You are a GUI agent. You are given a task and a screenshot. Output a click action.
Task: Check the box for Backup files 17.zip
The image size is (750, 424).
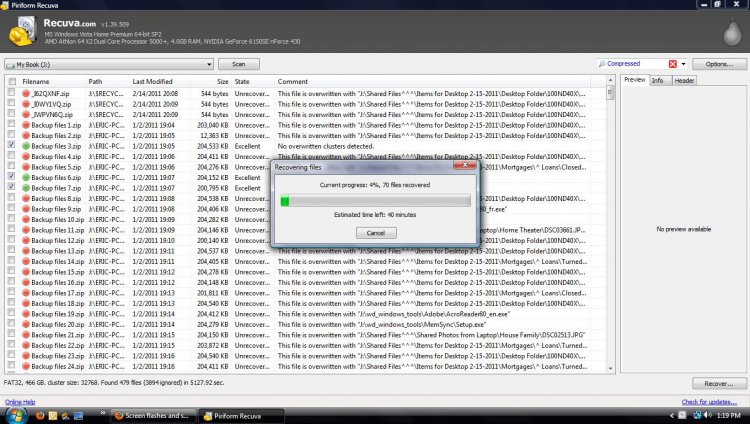pos(11,292)
